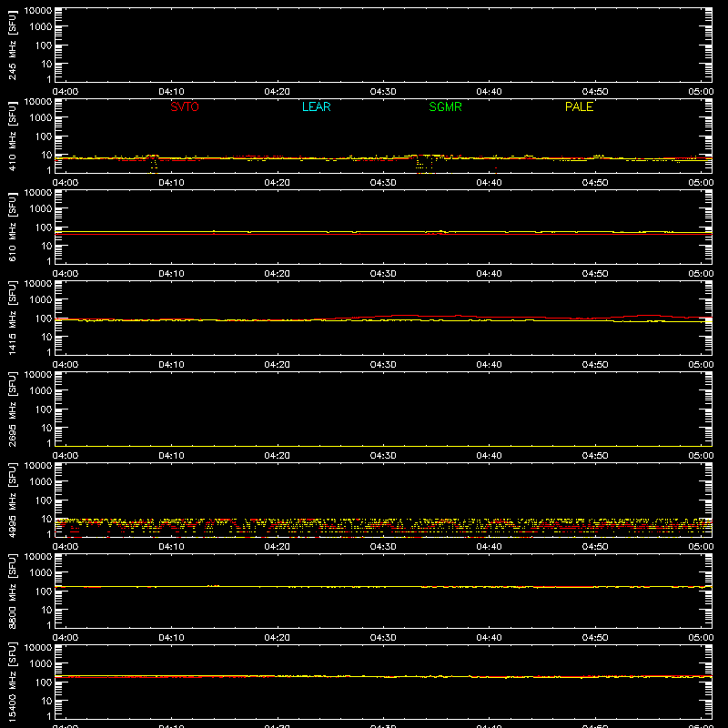Click 05:00 time label under 2695 MHz panel
Viewport: 728px width, 728px height.
click(701, 456)
